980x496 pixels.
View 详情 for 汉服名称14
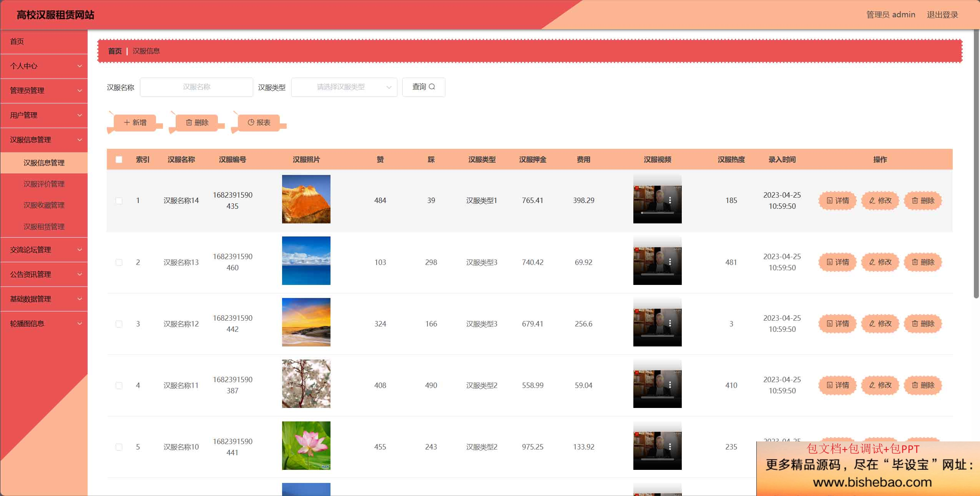click(x=837, y=201)
